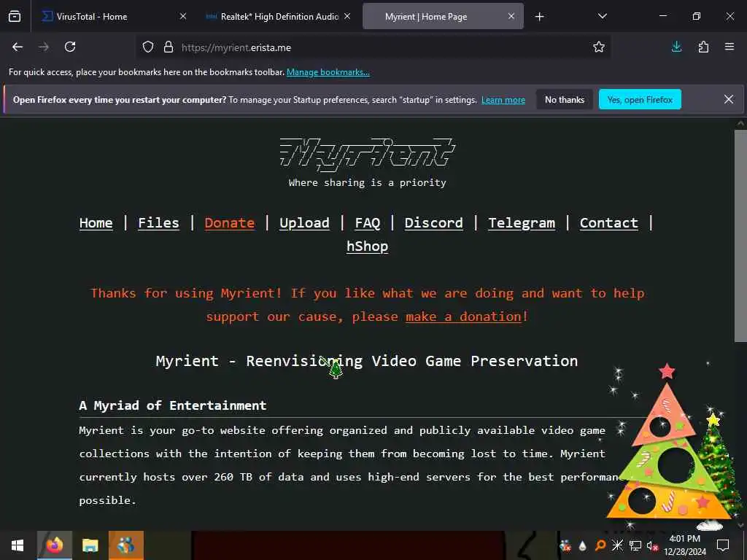Click the 'Where sharing is a priority' tagline
The image size is (747, 560).
368,183
